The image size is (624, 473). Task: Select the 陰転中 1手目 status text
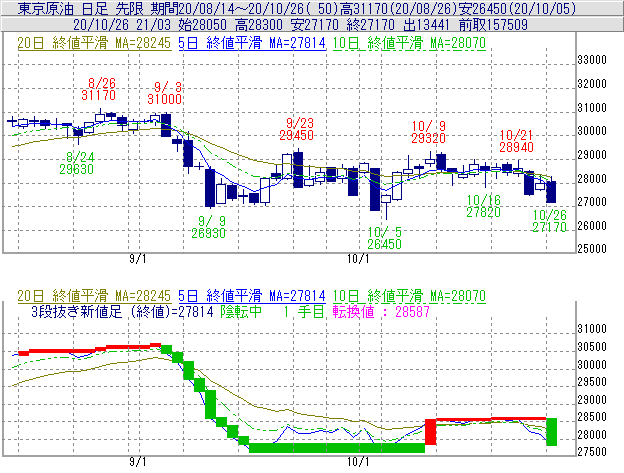272,311
